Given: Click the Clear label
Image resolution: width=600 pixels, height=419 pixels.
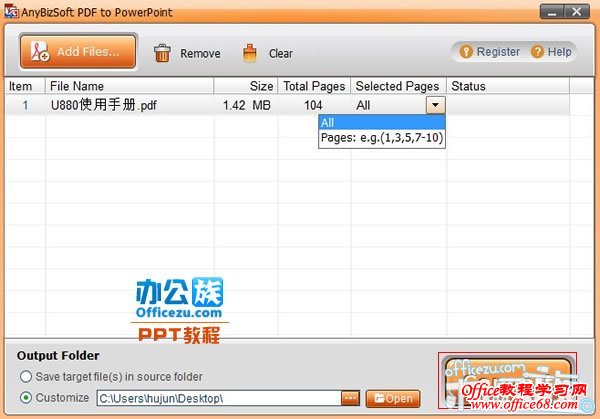Looking at the screenshot, I should coord(281,54).
